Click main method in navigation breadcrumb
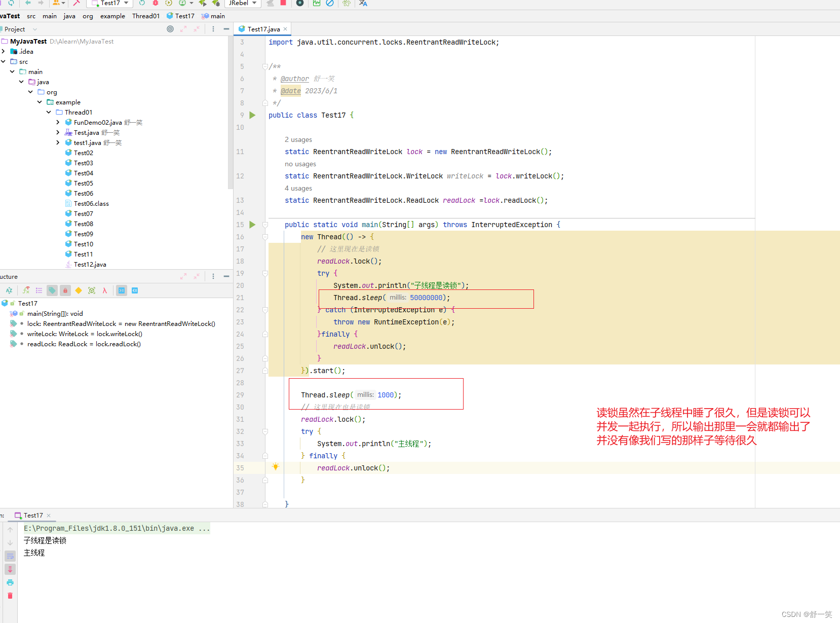 [x=213, y=16]
